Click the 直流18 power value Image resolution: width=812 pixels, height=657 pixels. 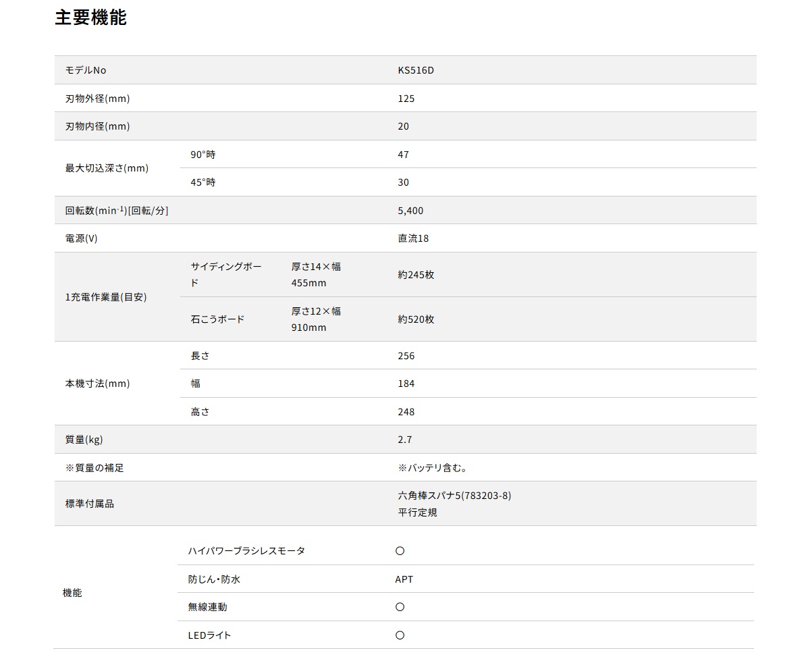[x=413, y=238]
